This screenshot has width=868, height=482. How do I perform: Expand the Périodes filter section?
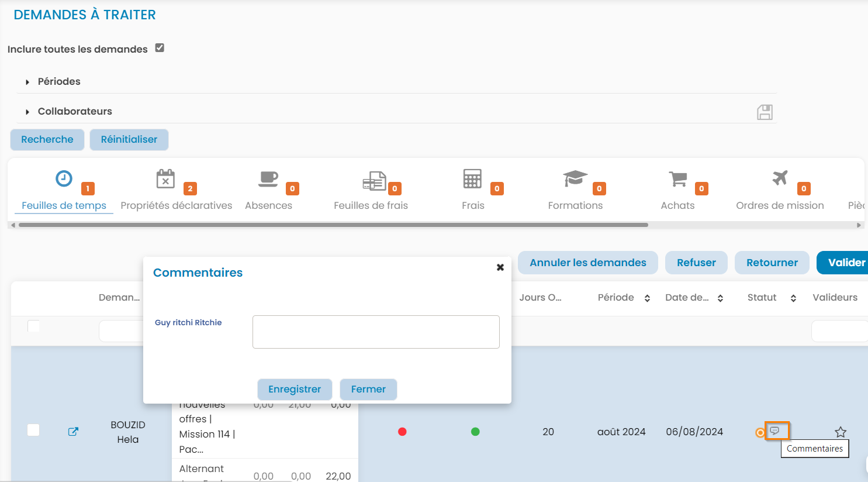click(27, 82)
